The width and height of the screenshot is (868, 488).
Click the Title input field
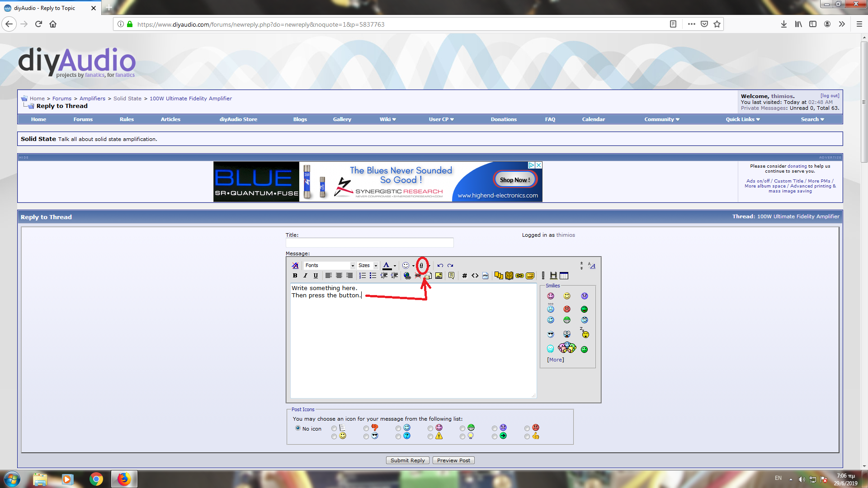[x=369, y=243]
